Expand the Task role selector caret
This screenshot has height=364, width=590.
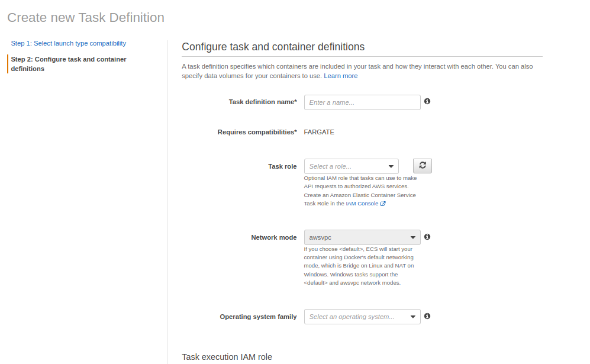pos(391,166)
